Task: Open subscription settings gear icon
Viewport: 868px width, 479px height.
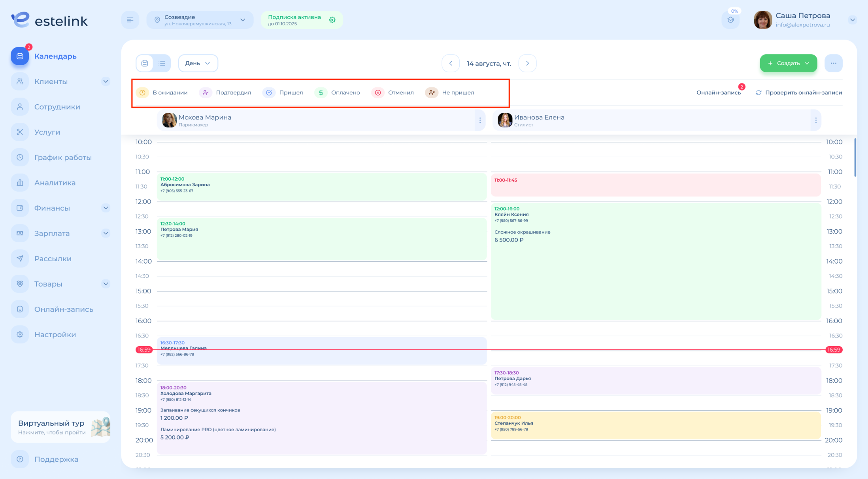Action: click(x=332, y=20)
